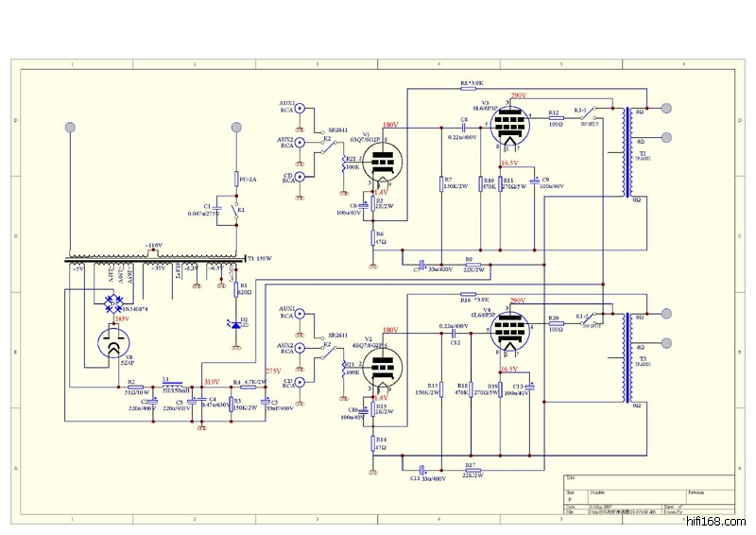The image size is (756, 535).
Task: Click the L1 5H/150mA choke inductor
Action: pos(173,387)
